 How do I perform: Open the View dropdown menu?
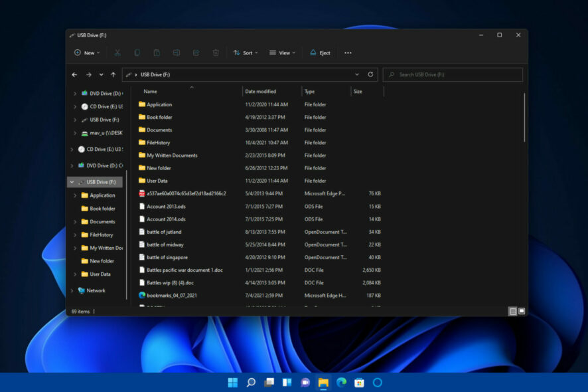pyautogui.click(x=282, y=53)
